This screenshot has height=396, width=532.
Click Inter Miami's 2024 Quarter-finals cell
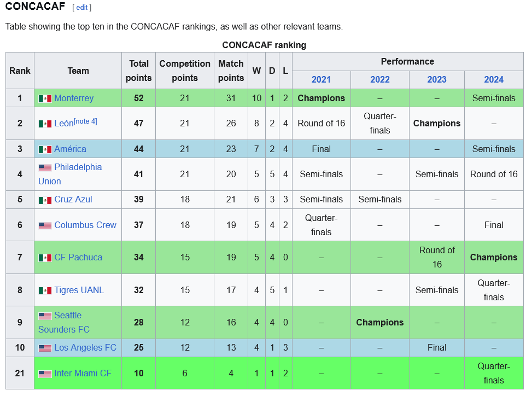pos(494,373)
